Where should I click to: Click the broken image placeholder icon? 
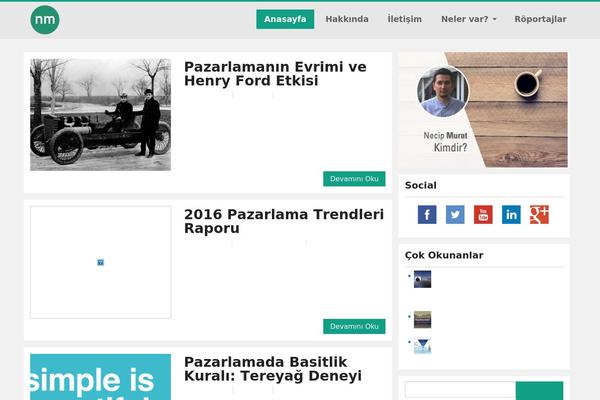(x=100, y=262)
